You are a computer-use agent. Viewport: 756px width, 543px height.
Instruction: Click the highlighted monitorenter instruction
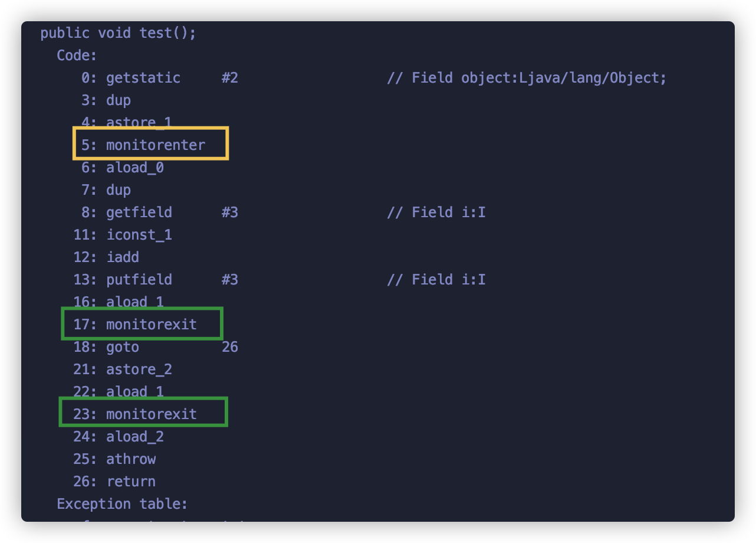[x=156, y=145]
